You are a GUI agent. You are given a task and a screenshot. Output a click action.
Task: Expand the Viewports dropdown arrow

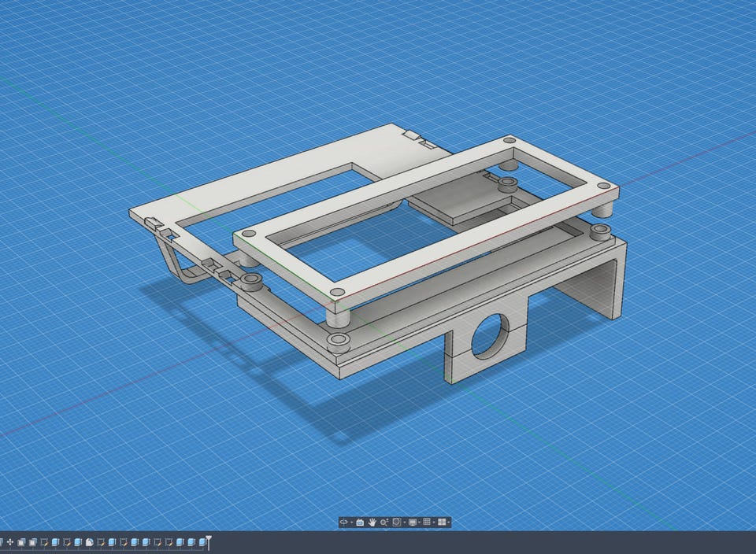[449, 523]
